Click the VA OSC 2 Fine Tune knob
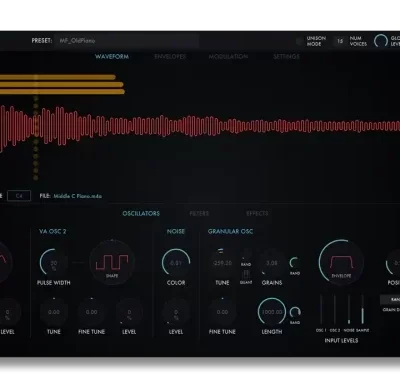 [x=91, y=312]
